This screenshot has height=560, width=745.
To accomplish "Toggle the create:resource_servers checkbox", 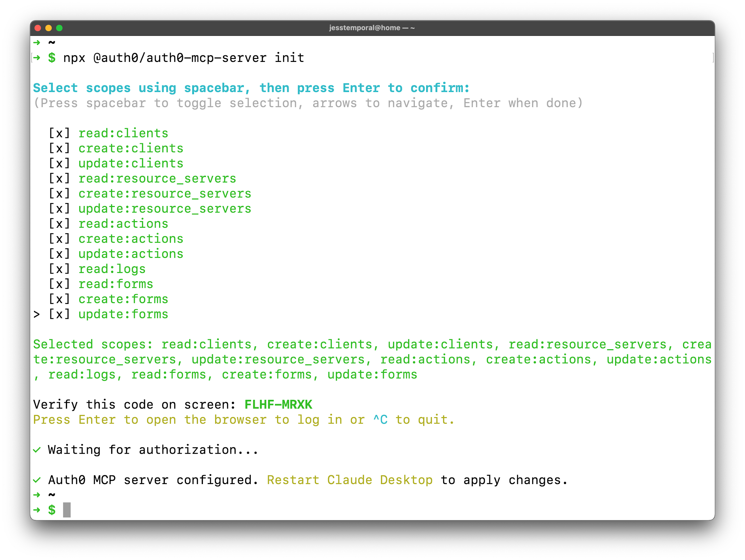I will point(59,194).
